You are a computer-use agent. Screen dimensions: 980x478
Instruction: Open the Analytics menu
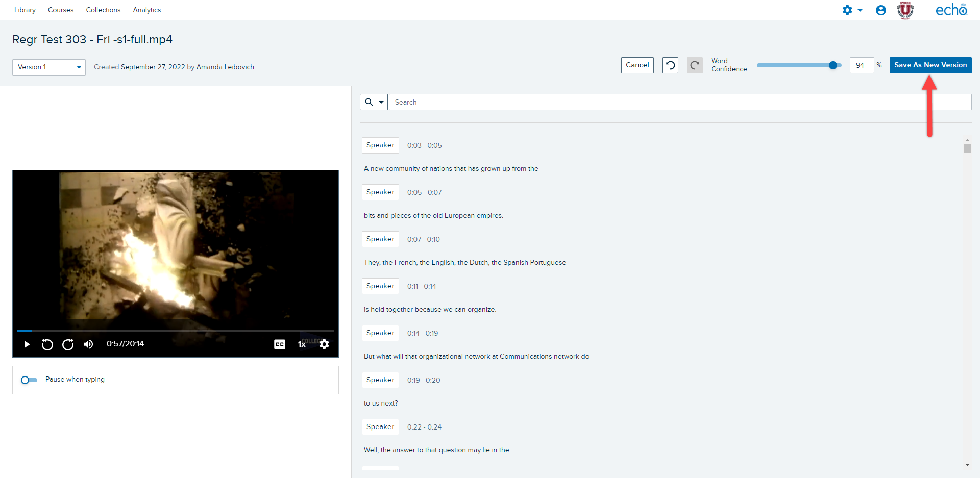(147, 10)
